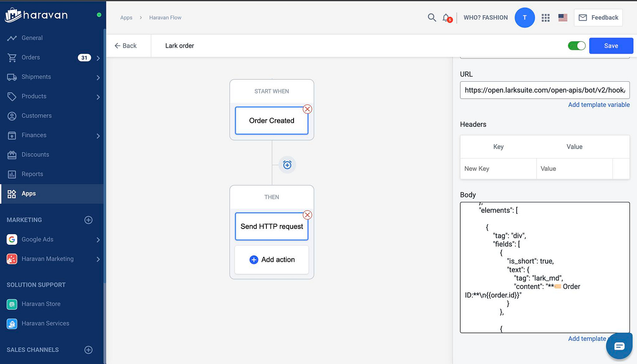Remove the Order Created trigger
Screen dimensions: 637x364
click(x=308, y=109)
